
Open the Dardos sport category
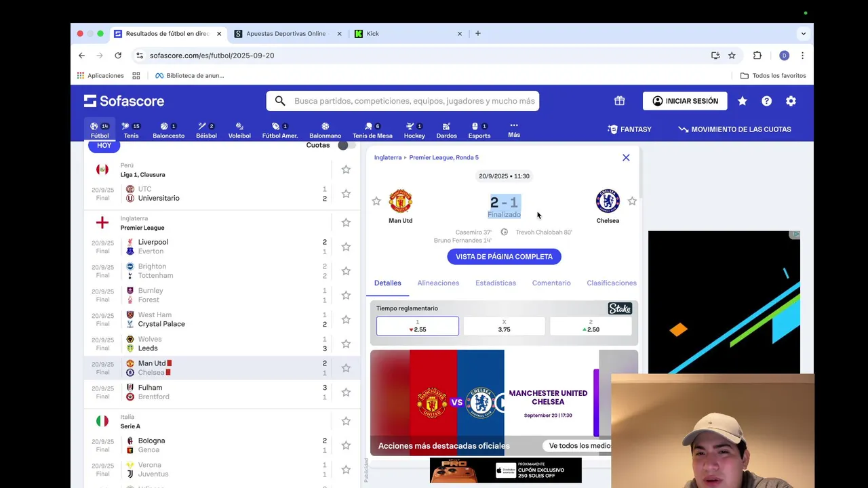[x=446, y=130]
